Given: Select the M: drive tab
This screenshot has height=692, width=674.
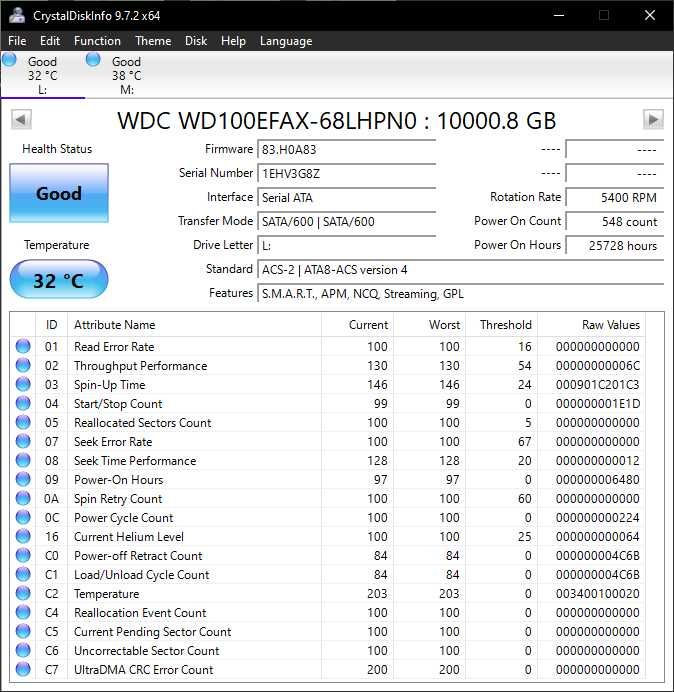Looking at the screenshot, I should [x=127, y=75].
